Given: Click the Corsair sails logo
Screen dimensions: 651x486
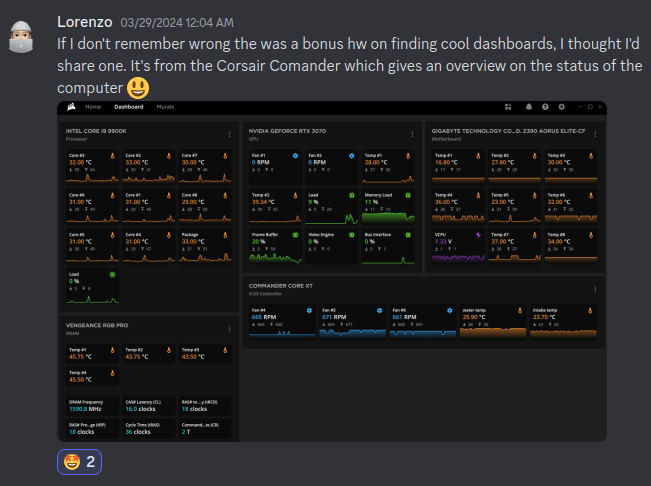Looking at the screenshot, I should coord(71,107).
